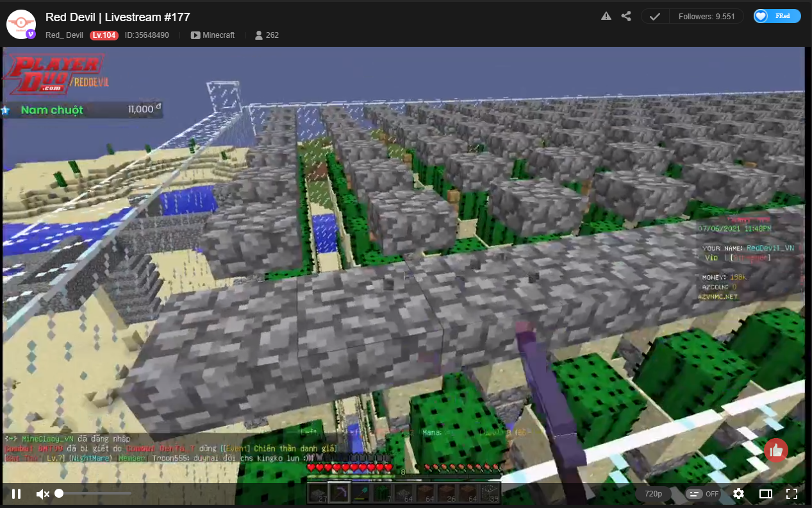812x508 pixels.
Task: Click the viewer count person icon
Action: click(259, 35)
